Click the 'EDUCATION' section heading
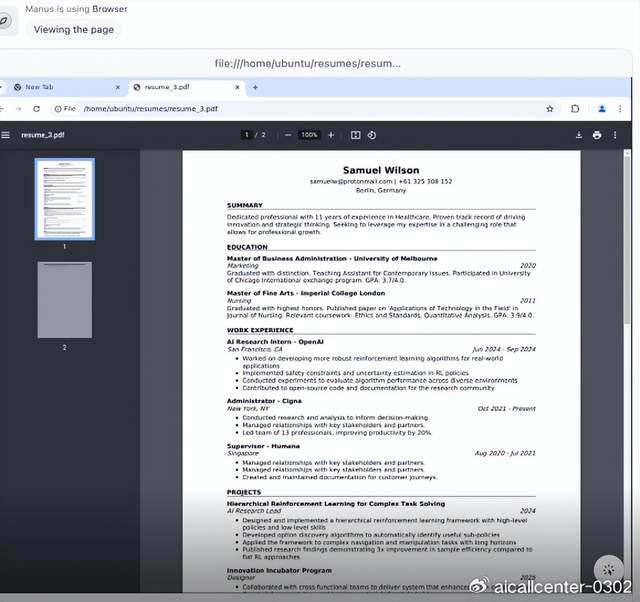 coord(247,247)
